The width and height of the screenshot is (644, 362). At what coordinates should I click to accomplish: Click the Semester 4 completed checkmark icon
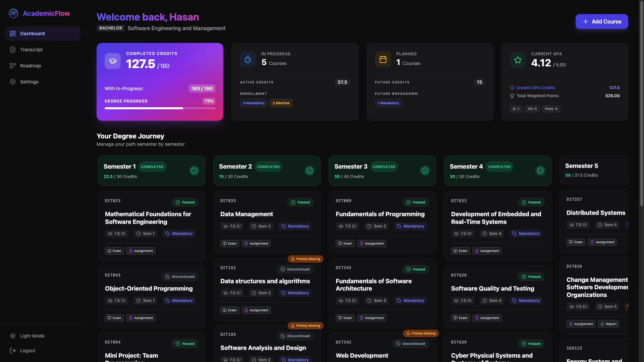tap(540, 171)
